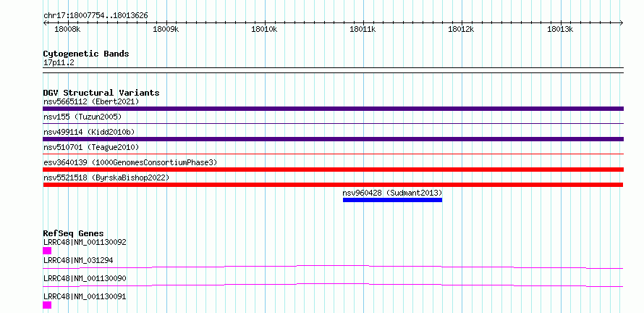This screenshot has width=644, height=313.
Task: Click the magenta exon block under NM_001130092
Action: [47, 251]
